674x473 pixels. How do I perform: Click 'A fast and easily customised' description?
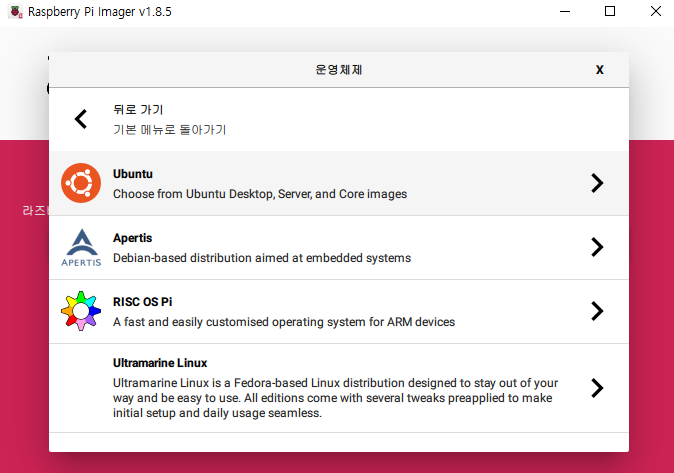[x=284, y=322]
